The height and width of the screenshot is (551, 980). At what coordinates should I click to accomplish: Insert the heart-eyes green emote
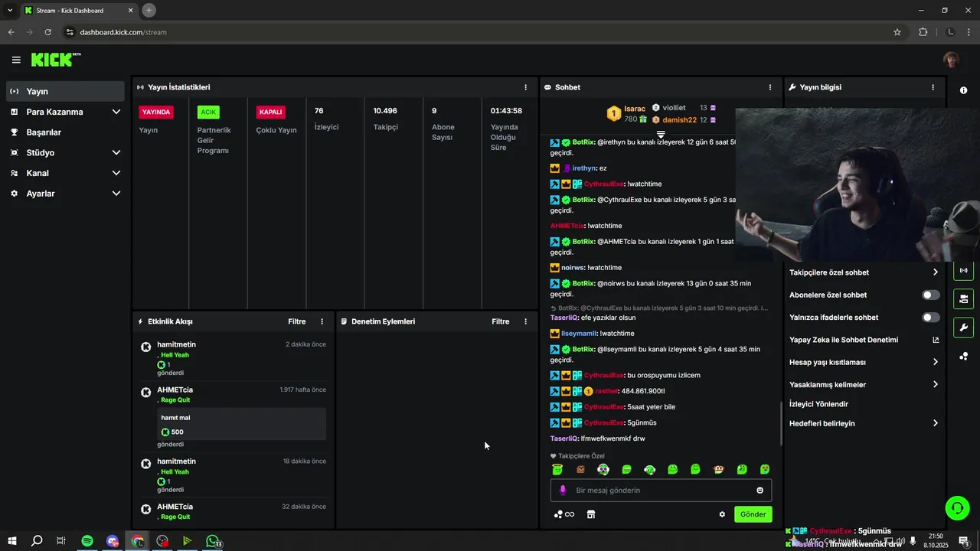(x=765, y=469)
